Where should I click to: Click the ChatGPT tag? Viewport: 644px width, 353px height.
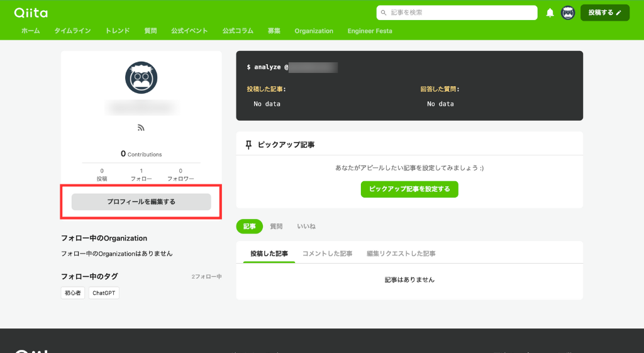point(104,293)
